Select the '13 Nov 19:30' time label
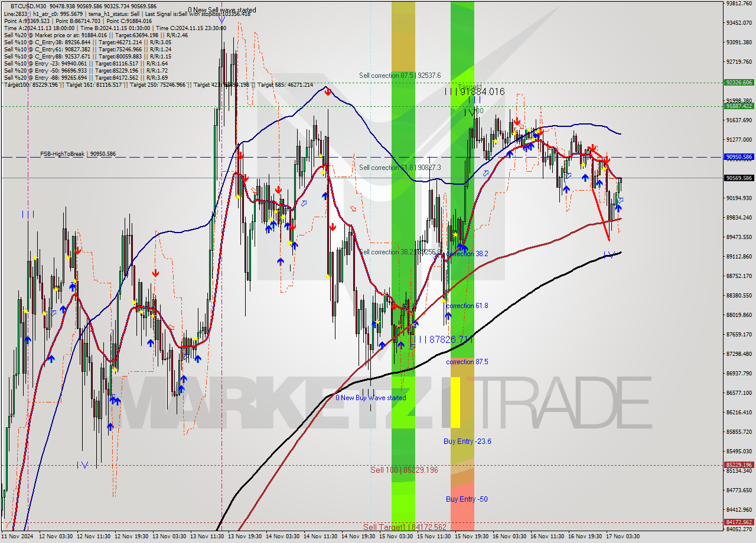The image size is (756, 543). point(245,537)
